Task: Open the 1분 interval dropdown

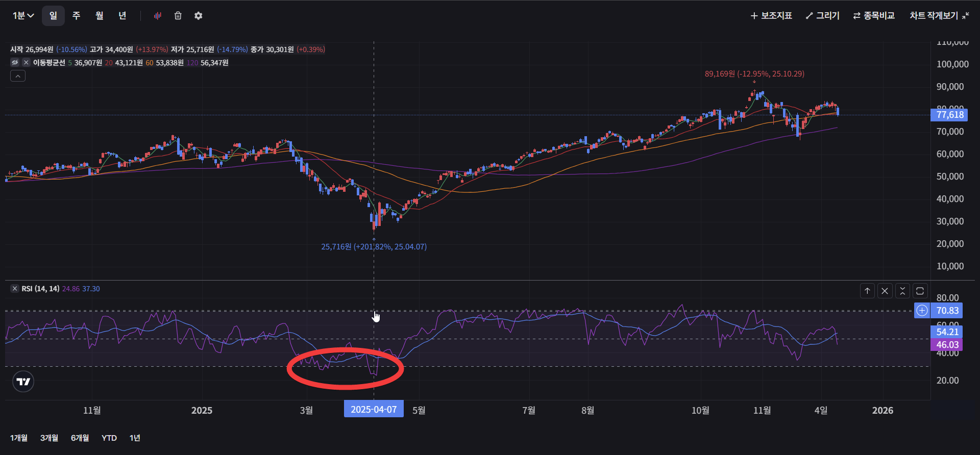Action: pos(23,16)
